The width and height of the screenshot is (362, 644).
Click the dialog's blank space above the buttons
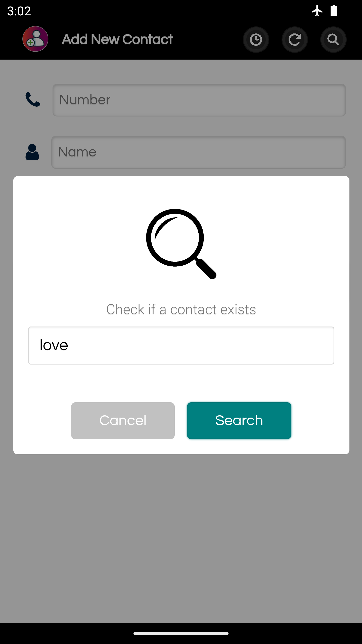pos(181,383)
